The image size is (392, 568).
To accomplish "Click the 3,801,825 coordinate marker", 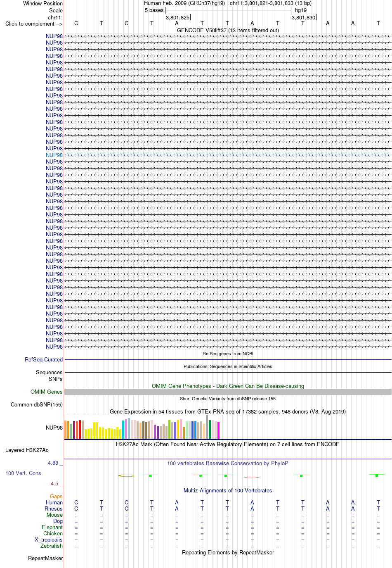I will [178, 17].
